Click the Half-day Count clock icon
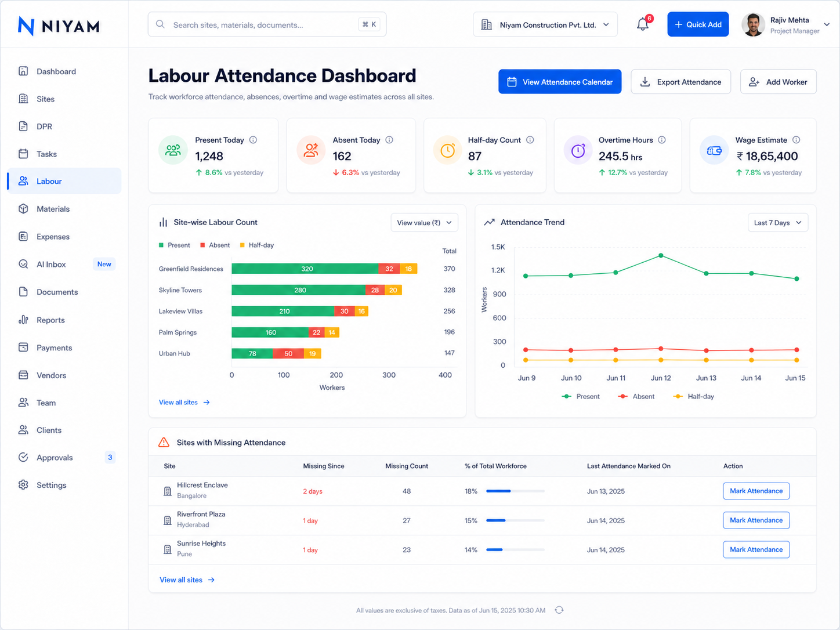840x630 pixels. [447, 150]
